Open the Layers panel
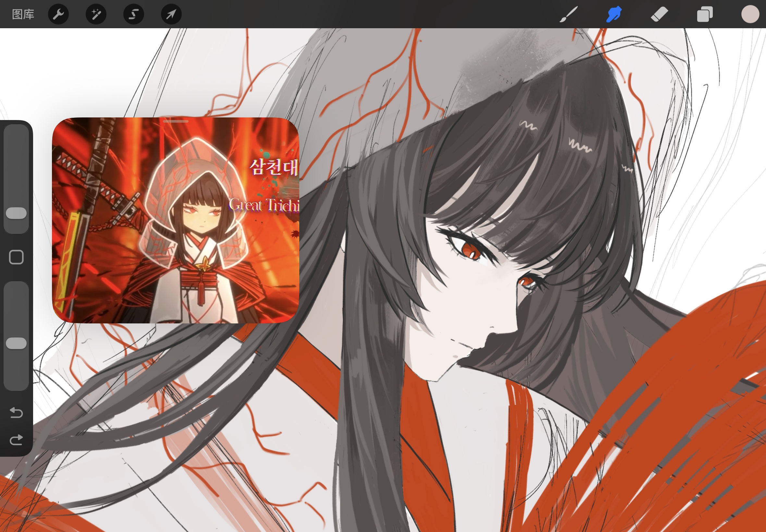 pos(705,14)
